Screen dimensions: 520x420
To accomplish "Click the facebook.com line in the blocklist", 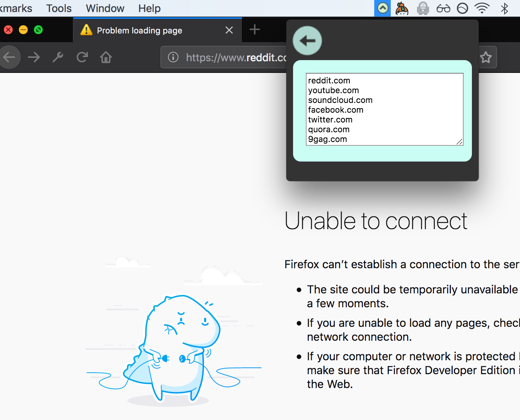I will 336,110.
